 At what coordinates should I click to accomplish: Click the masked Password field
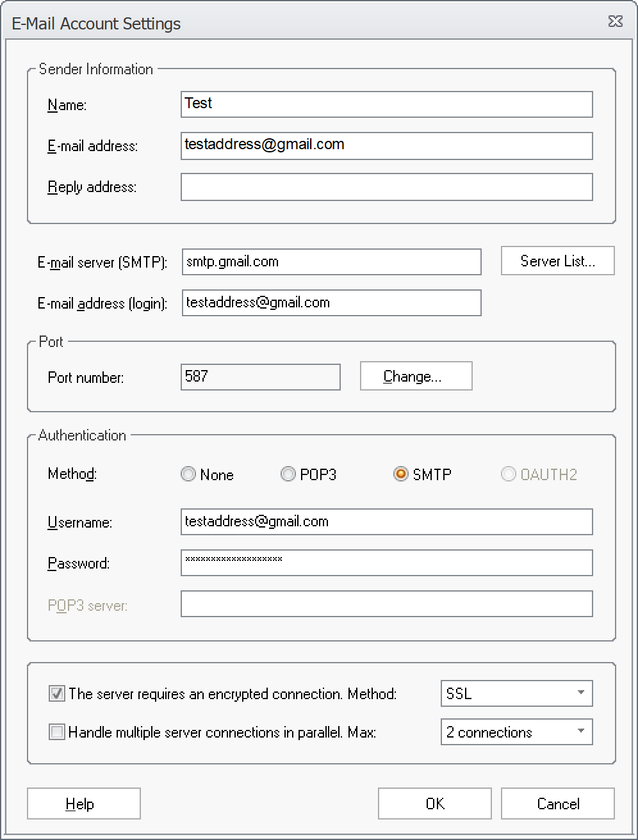(x=386, y=563)
